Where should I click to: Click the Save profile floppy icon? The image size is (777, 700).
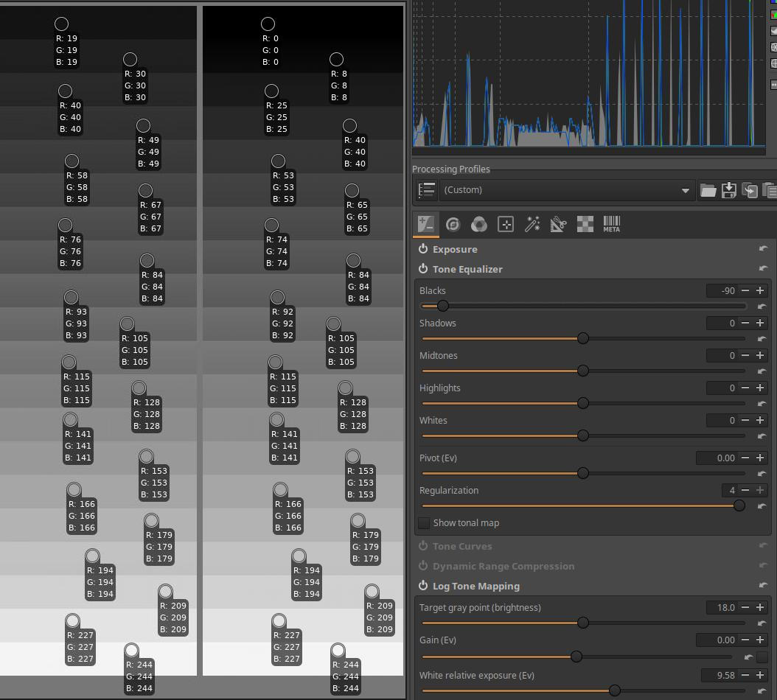pos(728,190)
